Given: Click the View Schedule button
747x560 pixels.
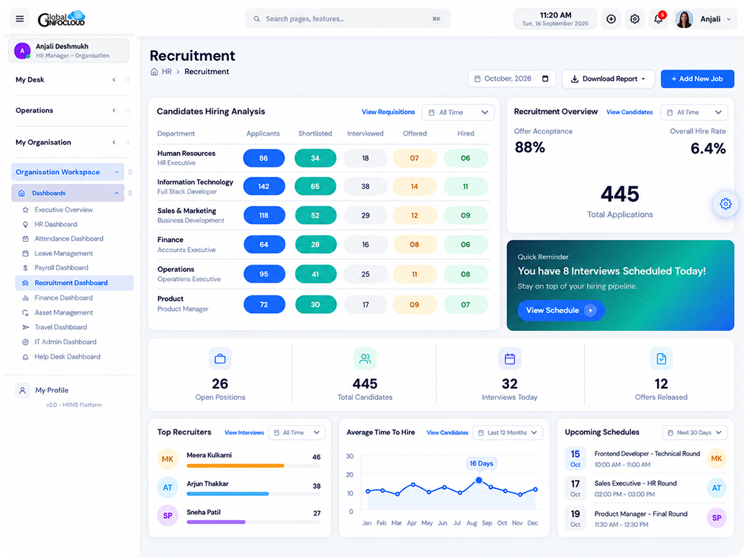Looking at the screenshot, I should [561, 310].
